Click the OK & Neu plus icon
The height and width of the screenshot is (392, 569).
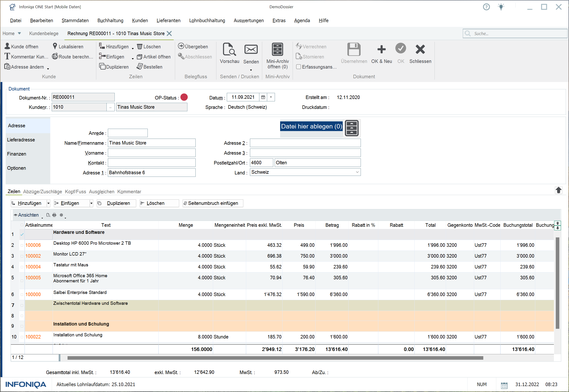tap(381, 50)
